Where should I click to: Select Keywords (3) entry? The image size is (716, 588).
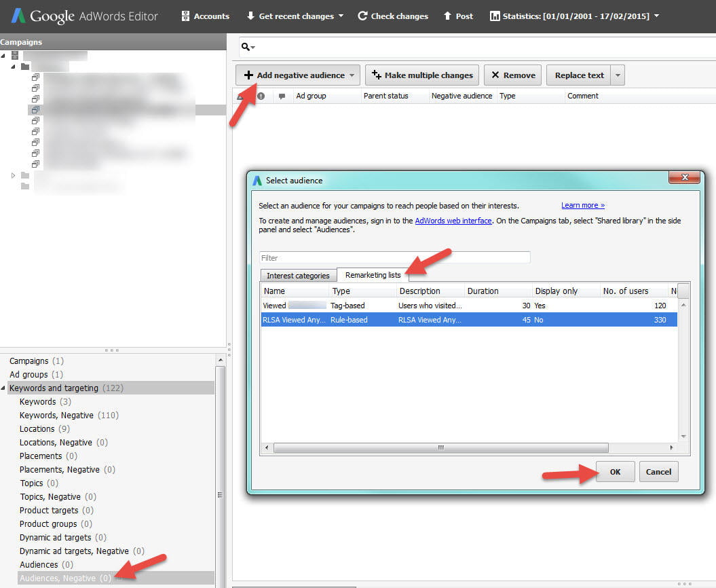45,401
